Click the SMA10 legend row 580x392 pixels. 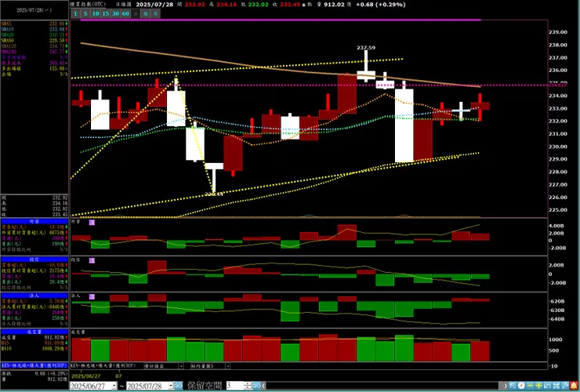[x=34, y=29]
